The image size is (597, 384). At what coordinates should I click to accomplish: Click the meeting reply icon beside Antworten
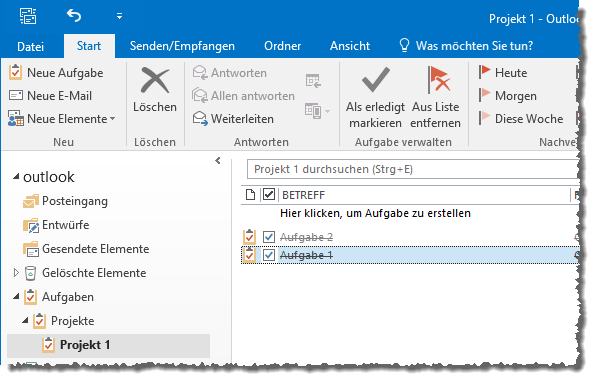(x=313, y=81)
